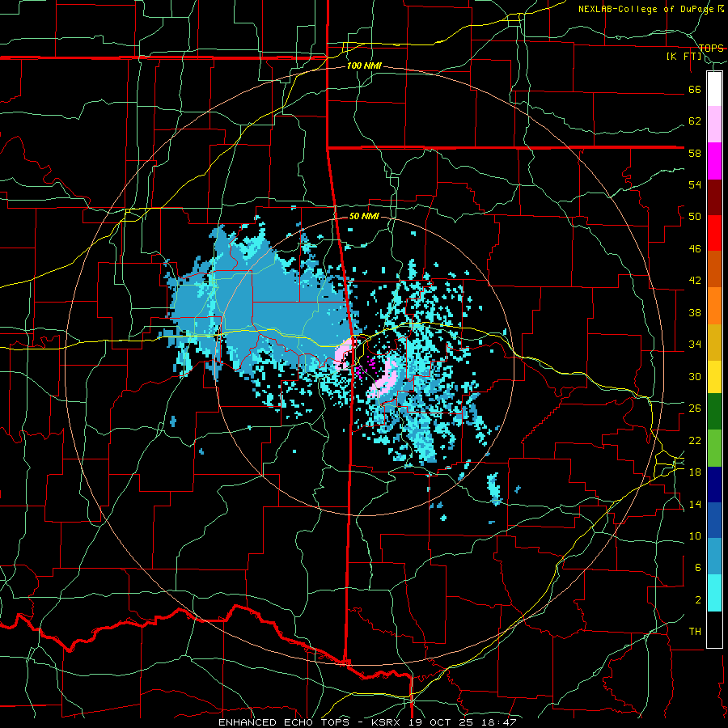Select the "50" legend value
Image resolution: width=728 pixels, height=728 pixels.
695,217
